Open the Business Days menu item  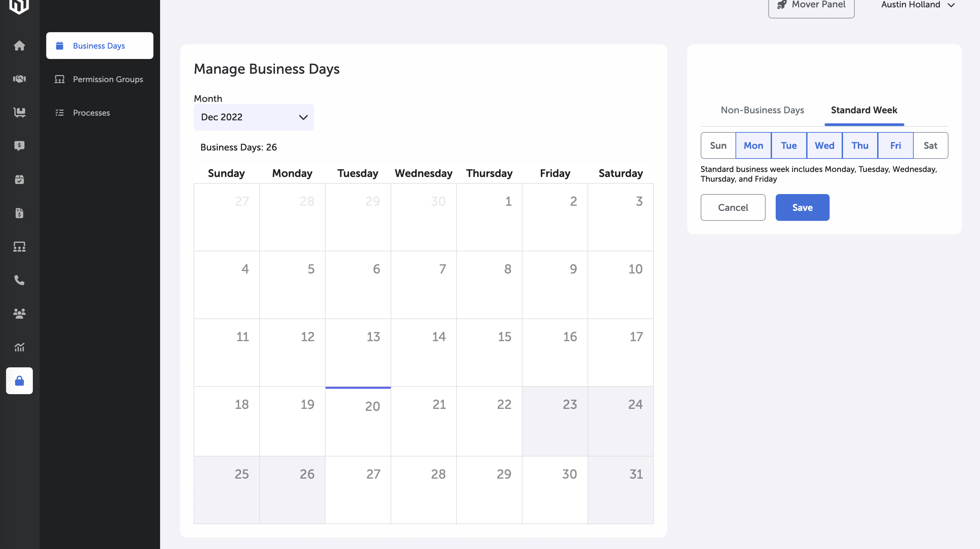pyautogui.click(x=100, y=46)
